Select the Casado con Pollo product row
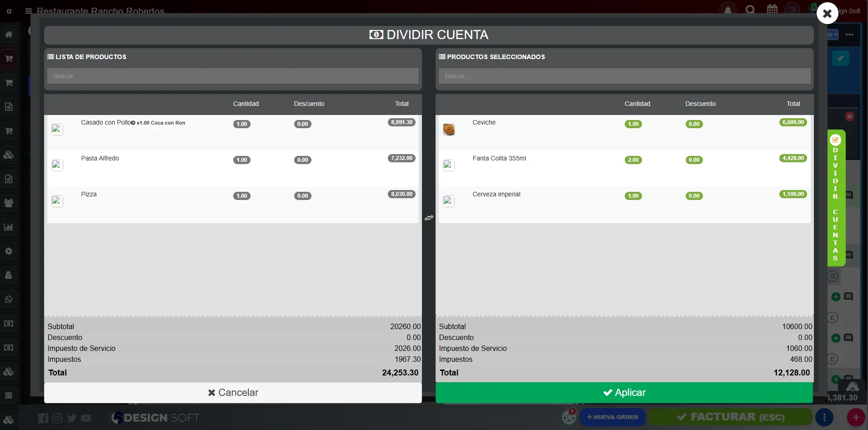The height and width of the screenshot is (430, 868). pyautogui.click(x=233, y=133)
